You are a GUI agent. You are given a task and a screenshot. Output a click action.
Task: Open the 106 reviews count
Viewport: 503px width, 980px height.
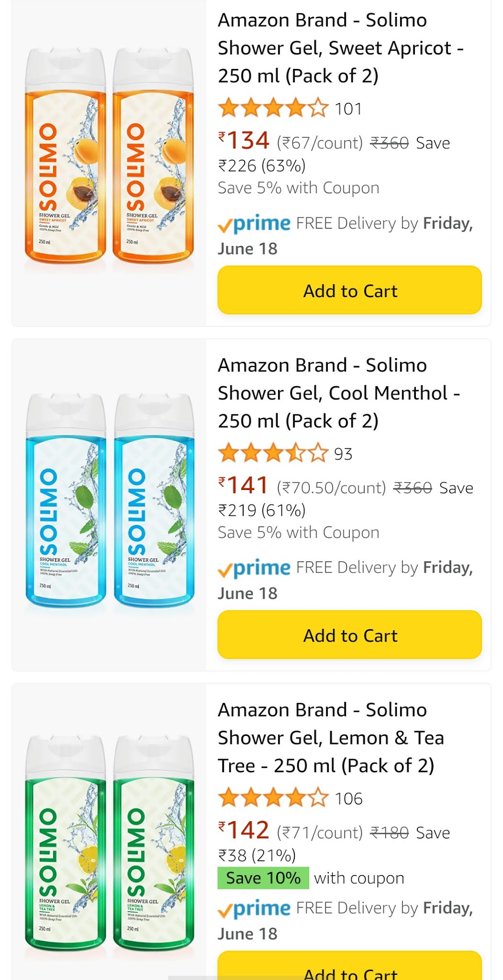coord(348,799)
